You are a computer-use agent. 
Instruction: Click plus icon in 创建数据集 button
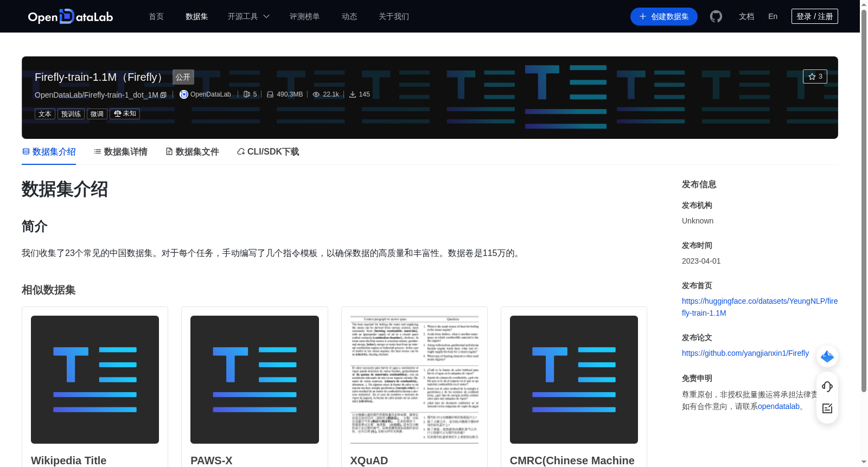coord(643,16)
